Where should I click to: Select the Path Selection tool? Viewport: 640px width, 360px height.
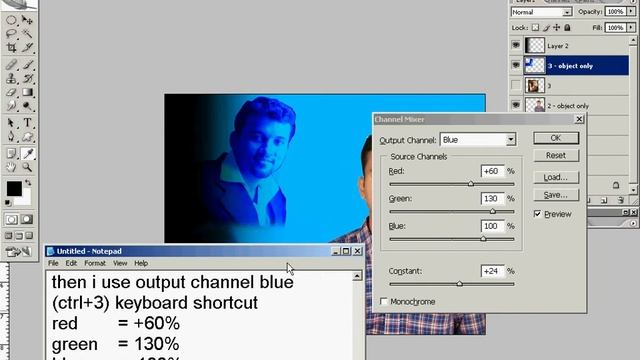[11, 122]
